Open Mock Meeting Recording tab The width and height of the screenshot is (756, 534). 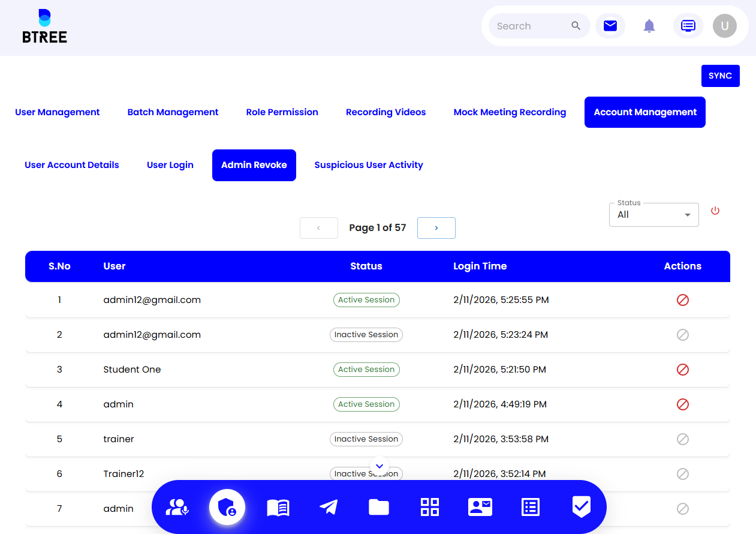point(510,112)
